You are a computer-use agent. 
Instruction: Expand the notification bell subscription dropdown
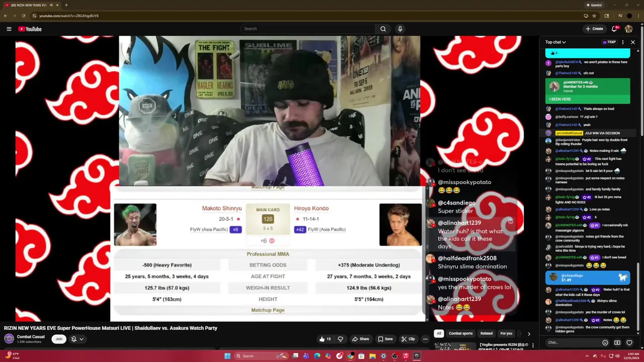(x=77, y=339)
